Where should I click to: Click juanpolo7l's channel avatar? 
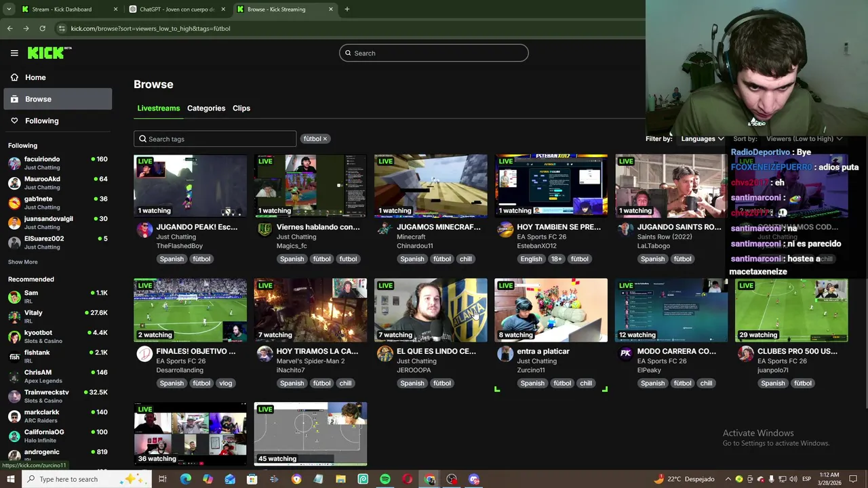coord(746,353)
